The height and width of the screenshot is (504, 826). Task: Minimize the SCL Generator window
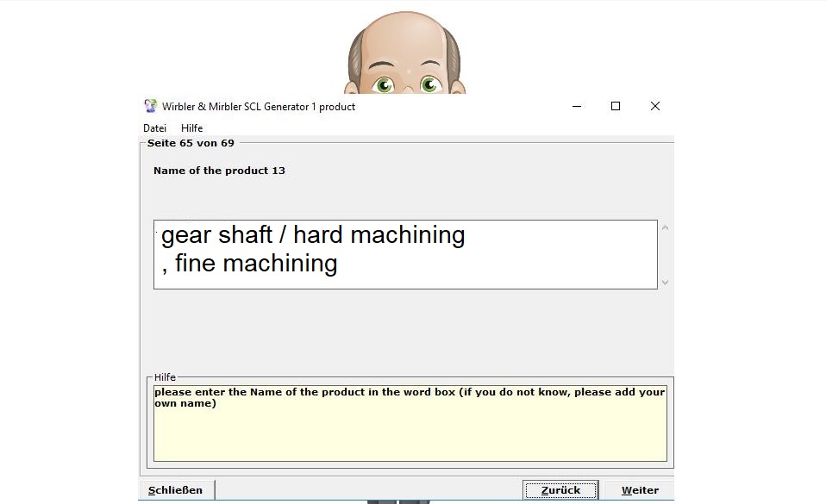click(x=576, y=107)
